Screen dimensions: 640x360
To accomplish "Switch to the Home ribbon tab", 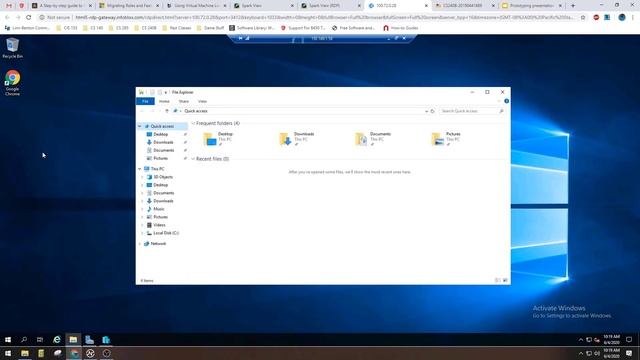I will (x=164, y=101).
